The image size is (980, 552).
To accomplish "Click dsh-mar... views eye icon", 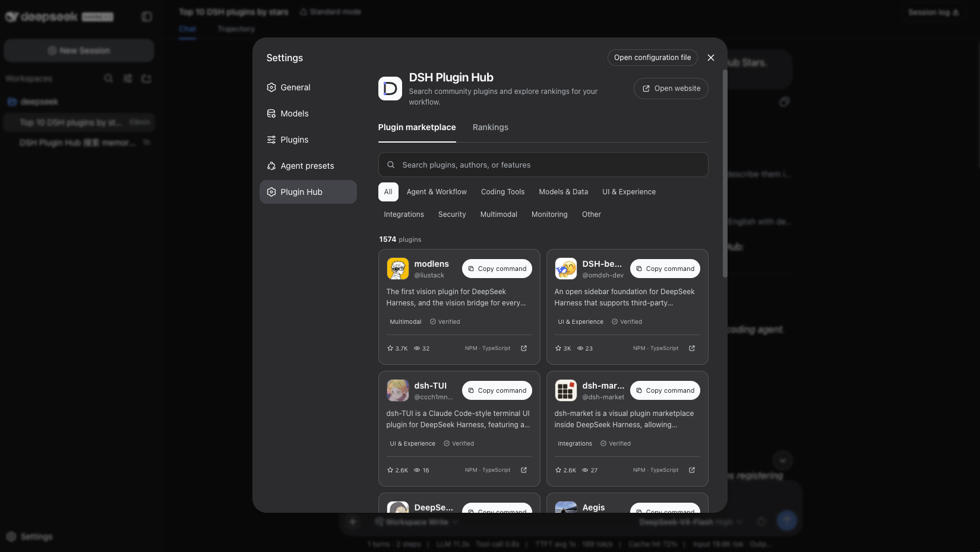I will pyautogui.click(x=585, y=470).
